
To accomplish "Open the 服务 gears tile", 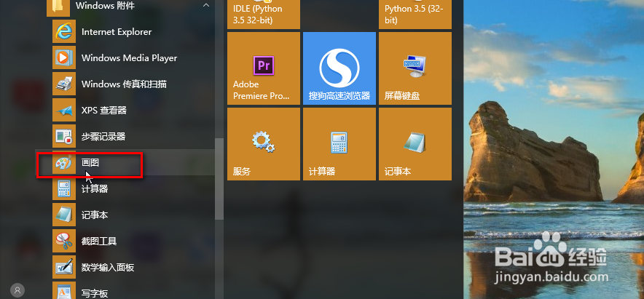I will 264,144.
